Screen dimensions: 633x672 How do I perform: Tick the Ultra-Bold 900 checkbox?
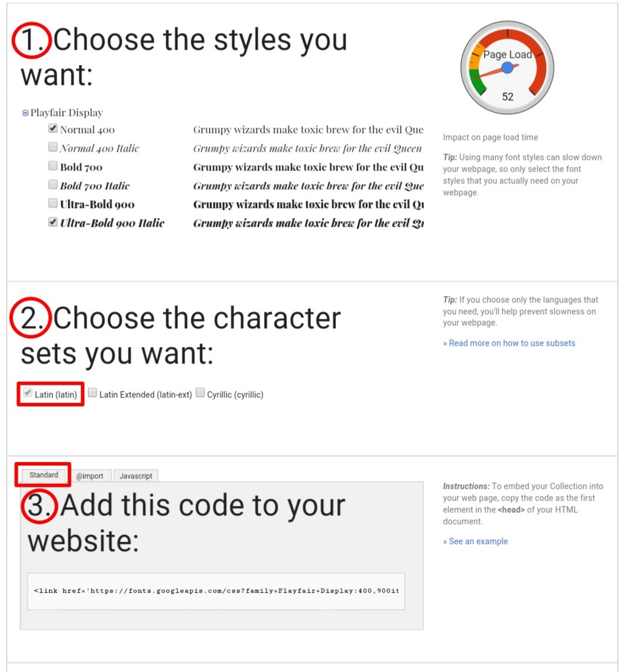tap(52, 203)
